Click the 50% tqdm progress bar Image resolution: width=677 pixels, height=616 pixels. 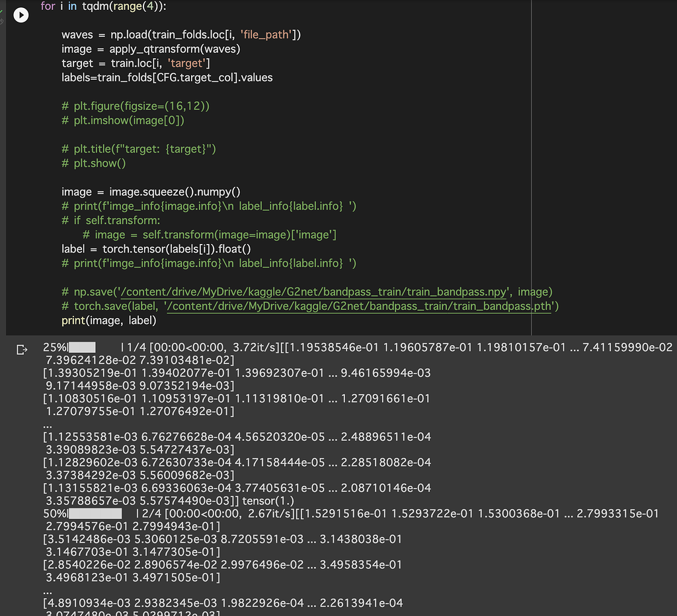pyautogui.click(x=95, y=514)
